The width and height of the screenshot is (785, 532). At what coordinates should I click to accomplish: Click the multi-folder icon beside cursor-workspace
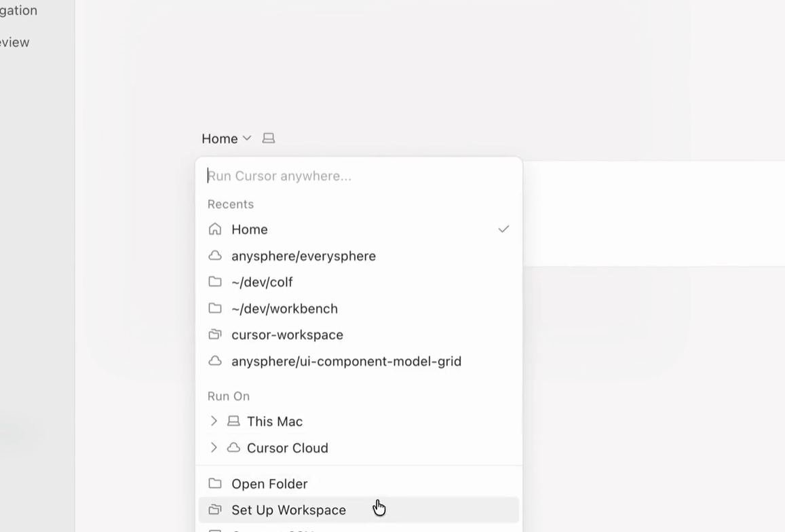(215, 334)
